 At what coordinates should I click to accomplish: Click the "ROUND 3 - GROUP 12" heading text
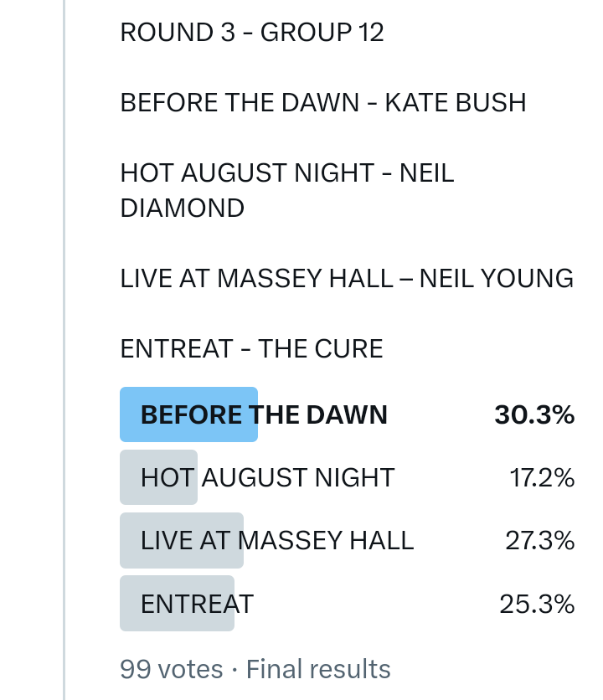click(252, 33)
